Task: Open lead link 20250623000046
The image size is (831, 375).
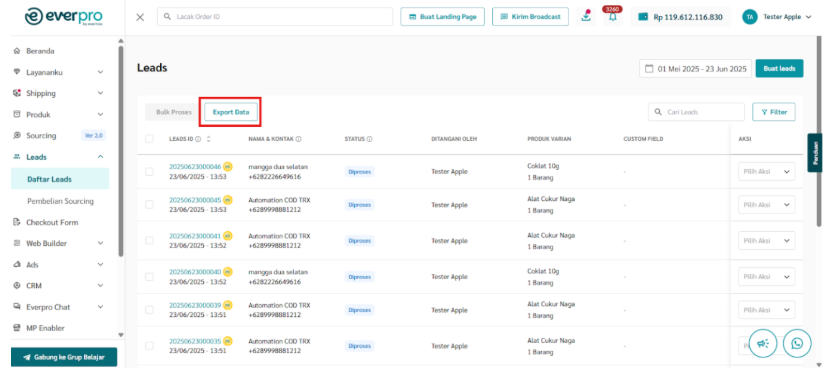Action: pos(195,166)
